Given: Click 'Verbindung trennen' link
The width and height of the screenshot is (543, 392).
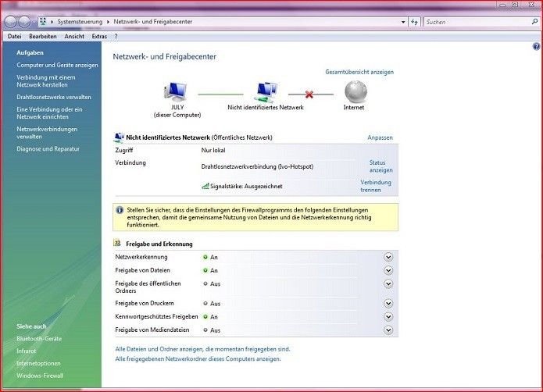Looking at the screenshot, I should click(x=376, y=186).
